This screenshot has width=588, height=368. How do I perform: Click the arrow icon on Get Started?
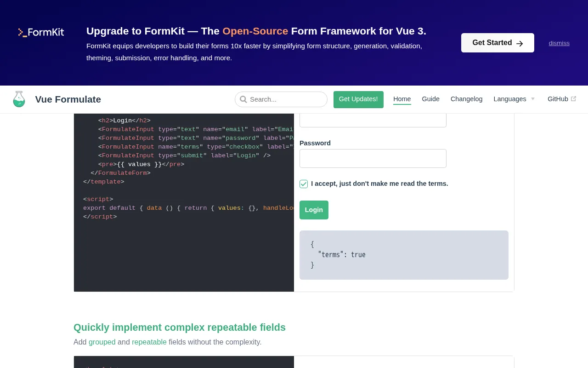[x=520, y=43]
